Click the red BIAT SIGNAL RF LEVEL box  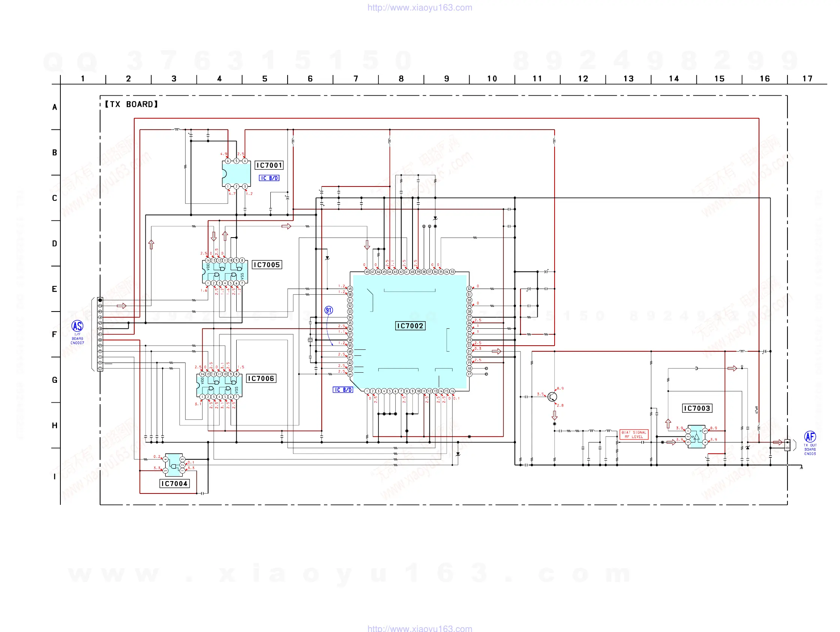pos(633,434)
